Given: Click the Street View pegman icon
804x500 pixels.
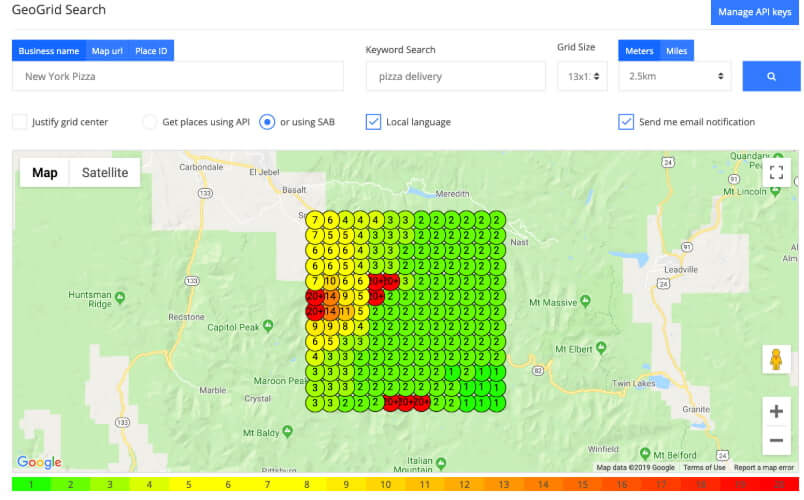Looking at the screenshot, I should pyautogui.click(x=776, y=359).
